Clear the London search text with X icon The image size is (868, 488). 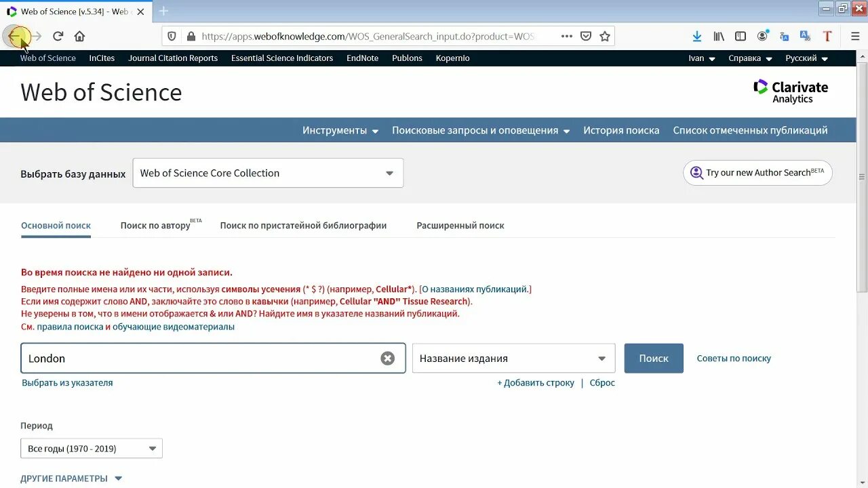tap(387, 359)
